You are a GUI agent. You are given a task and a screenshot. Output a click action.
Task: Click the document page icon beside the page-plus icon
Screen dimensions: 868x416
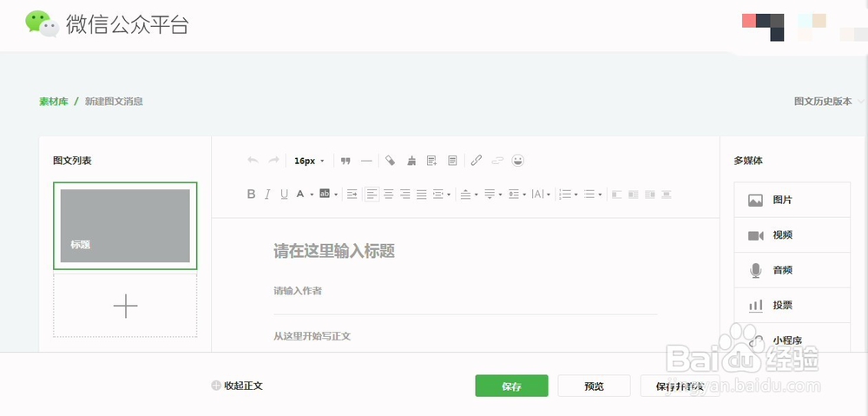point(452,161)
